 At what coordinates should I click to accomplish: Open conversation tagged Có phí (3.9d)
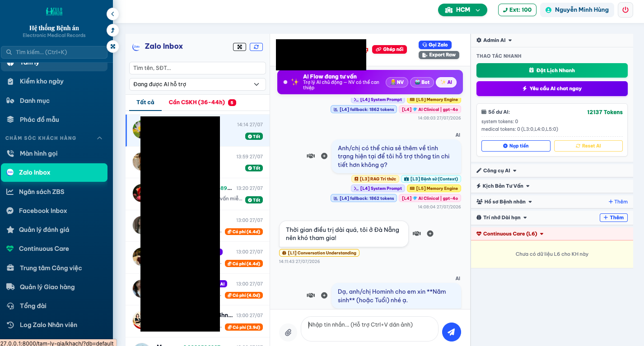point(198,321)
